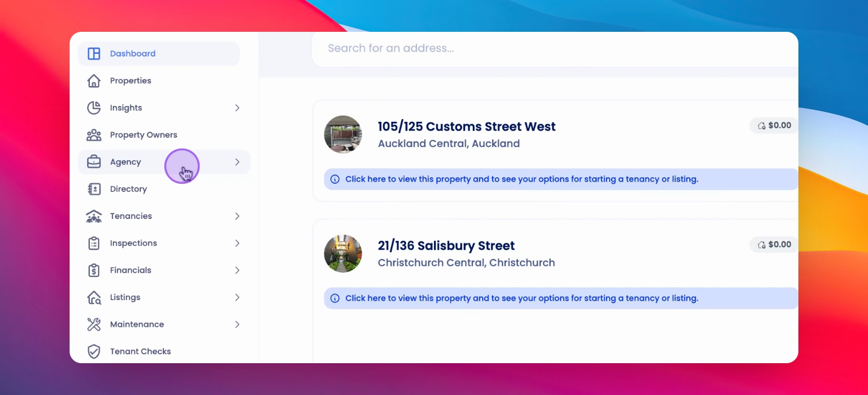Screen dimensions: 868x395
Task: Expand the Inspections submenu chevron
Action: pos(237,243)
